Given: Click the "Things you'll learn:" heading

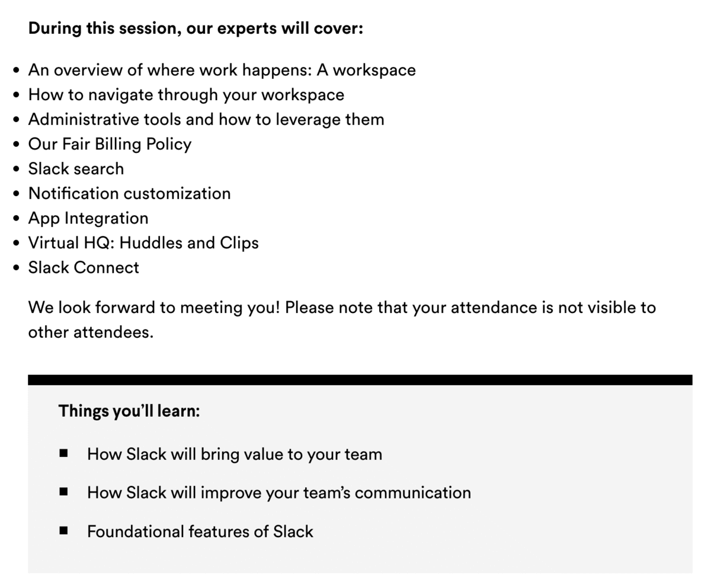Looking at the screenshot, I should coord(129,411).
